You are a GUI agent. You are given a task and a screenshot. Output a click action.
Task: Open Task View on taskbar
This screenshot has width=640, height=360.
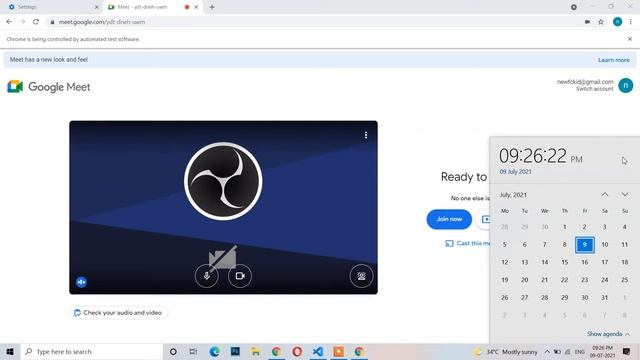coord(193,351)
